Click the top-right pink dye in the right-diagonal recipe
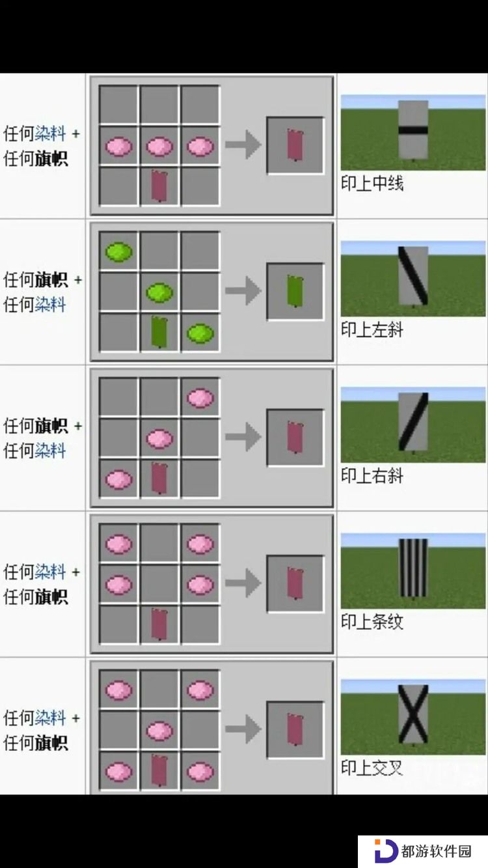Screen dimensions: 488x868 200,398
